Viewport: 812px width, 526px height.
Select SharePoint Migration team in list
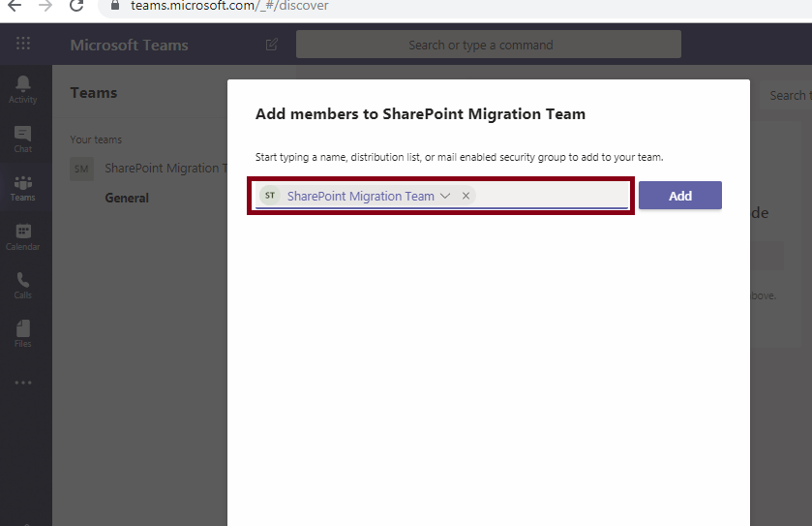[165, 169]
